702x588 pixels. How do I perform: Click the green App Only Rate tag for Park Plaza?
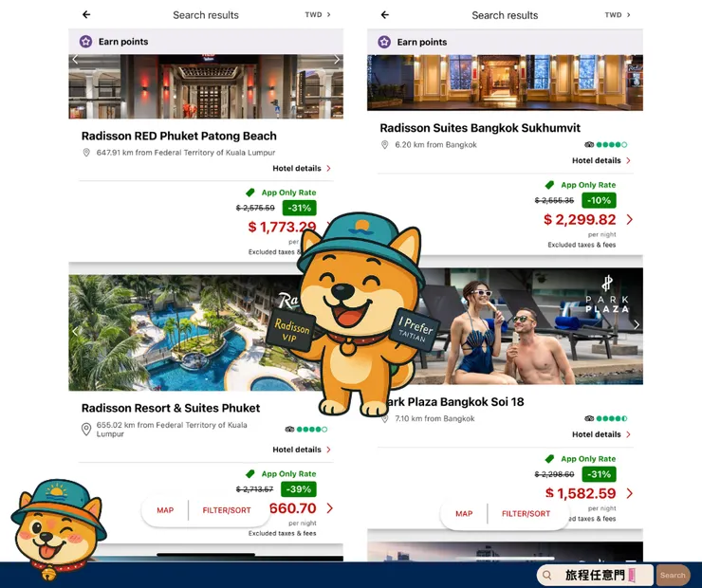click(x=549, y=459)
